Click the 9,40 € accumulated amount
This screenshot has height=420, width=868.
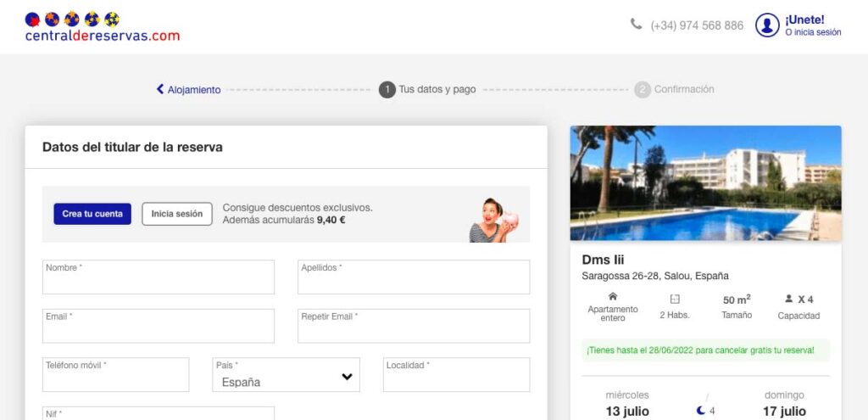[331, 220]
